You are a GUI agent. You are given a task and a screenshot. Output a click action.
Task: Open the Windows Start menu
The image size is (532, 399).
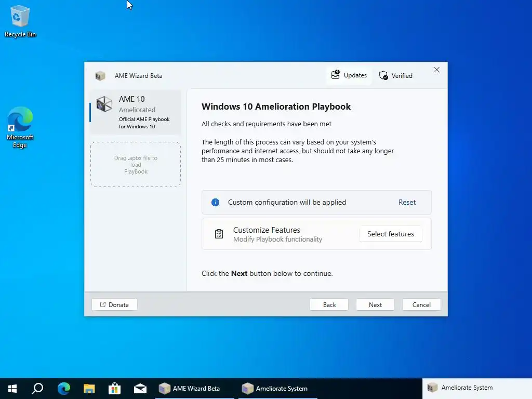[12, 389]
